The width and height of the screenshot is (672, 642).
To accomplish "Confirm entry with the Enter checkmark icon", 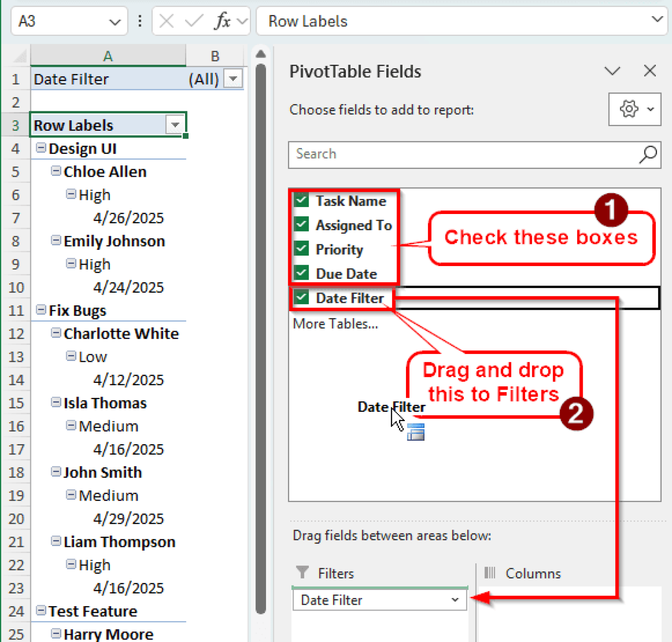I will pos(192,20).
